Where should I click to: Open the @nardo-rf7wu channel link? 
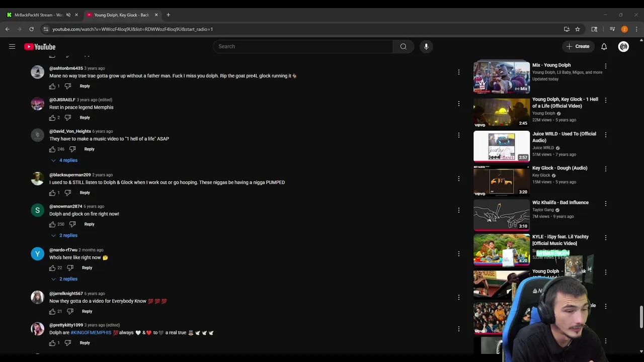(63, 250)
